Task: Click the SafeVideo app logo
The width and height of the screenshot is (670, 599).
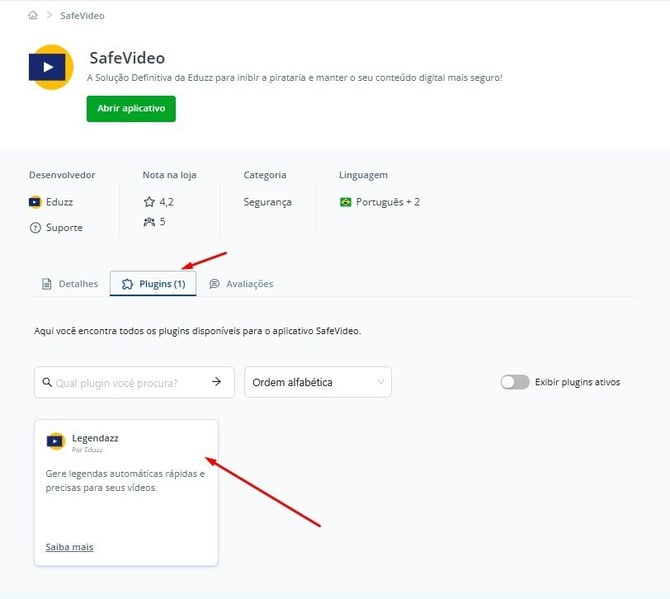Action: 51,67
